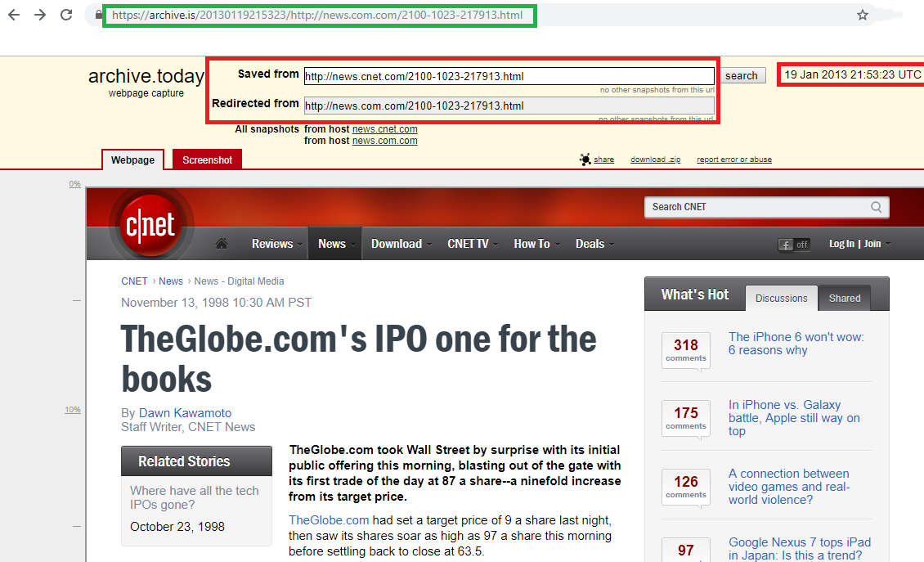This screenshot has width=924, height=562.
Task: Click the 126 comments bubble
Action: point(686,487)
